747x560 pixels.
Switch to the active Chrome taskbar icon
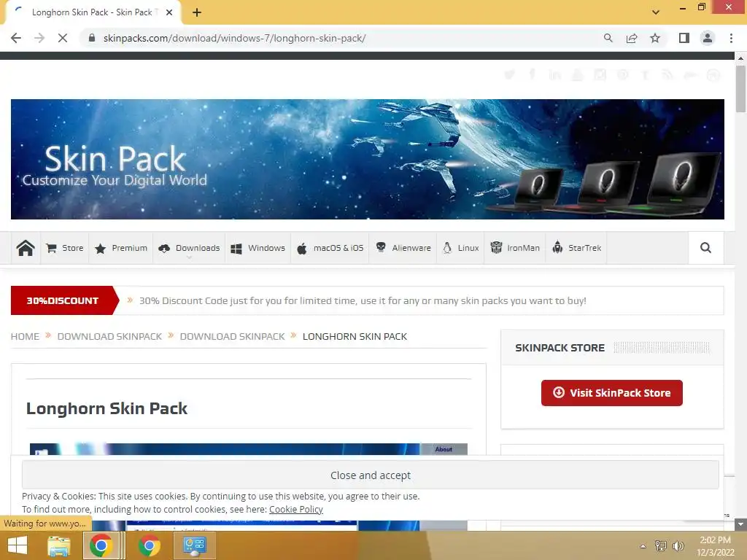click(101, 545)
